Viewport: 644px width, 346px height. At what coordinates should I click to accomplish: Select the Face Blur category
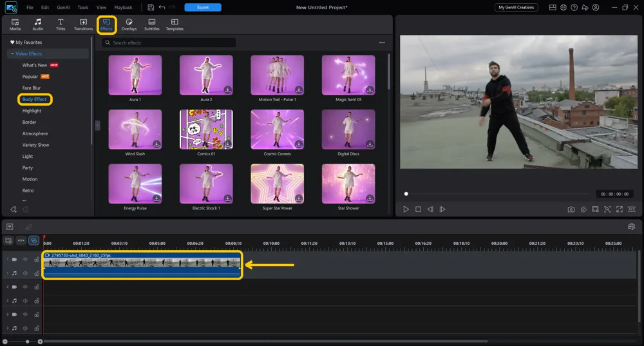point(31,88)
